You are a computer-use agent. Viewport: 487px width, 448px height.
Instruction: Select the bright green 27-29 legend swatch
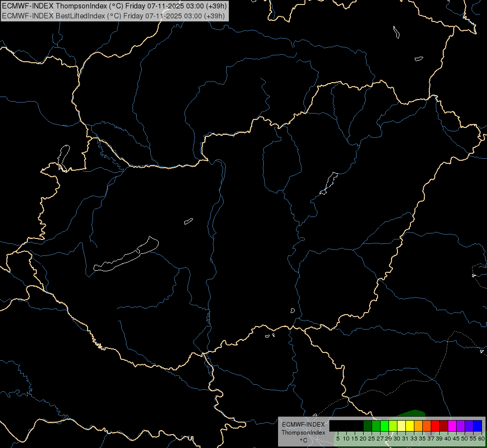click(385, 426)
